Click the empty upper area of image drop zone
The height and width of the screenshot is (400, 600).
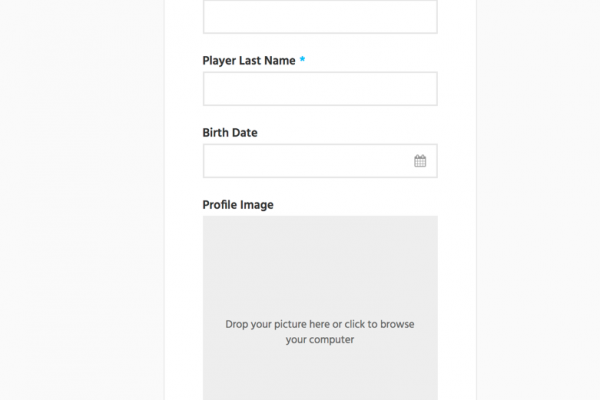pyautogui.click(x=320, y=260)
